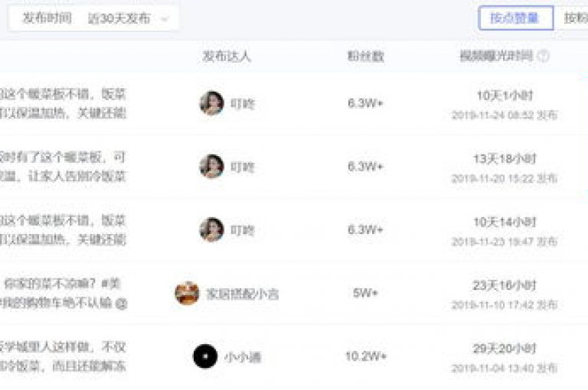This screenshot has width=588, height=390.
Task: Click 6.3W+ in the 13天18小时 row
Action: pos(365,166)
